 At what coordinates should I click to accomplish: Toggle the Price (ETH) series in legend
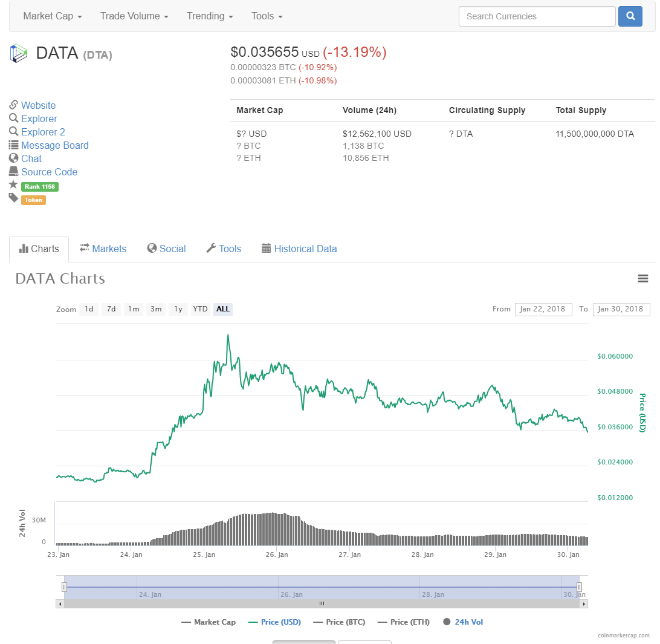click(x=404, y=622)
